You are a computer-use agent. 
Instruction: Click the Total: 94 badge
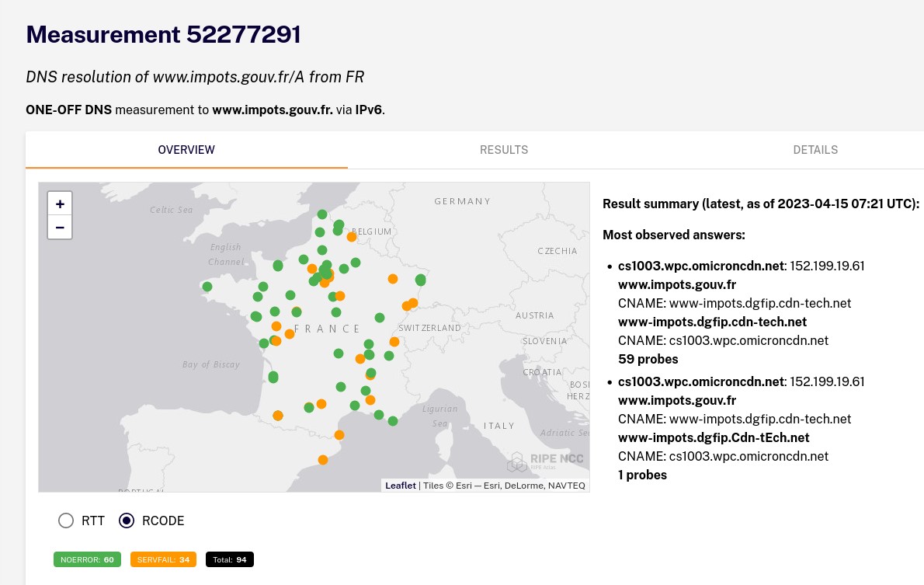click(230, 559)
